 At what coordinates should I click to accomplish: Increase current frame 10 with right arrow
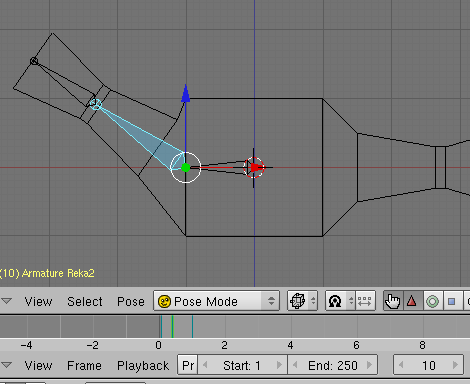[455, 365]
